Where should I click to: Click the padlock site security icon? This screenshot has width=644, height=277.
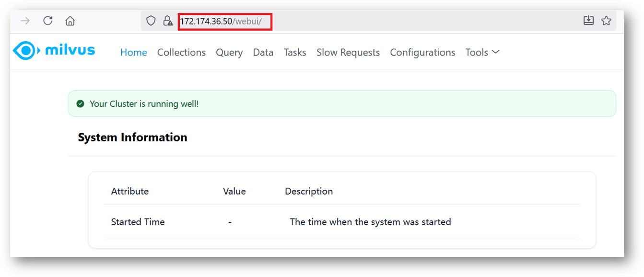168,21
